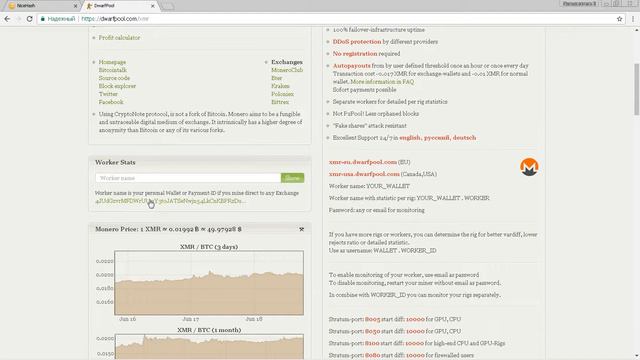Open the Poloniex exchange link

point(282,94)
